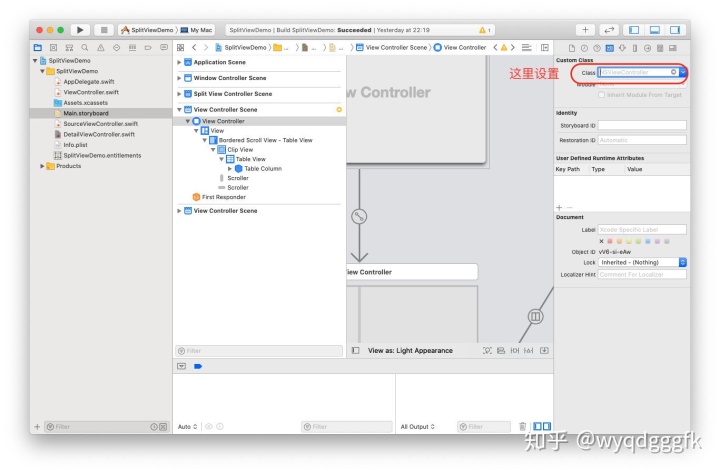Enable Inherit Module From Target checkbox
The width and height of the screenshot is (720, 473).
(601, 95)
